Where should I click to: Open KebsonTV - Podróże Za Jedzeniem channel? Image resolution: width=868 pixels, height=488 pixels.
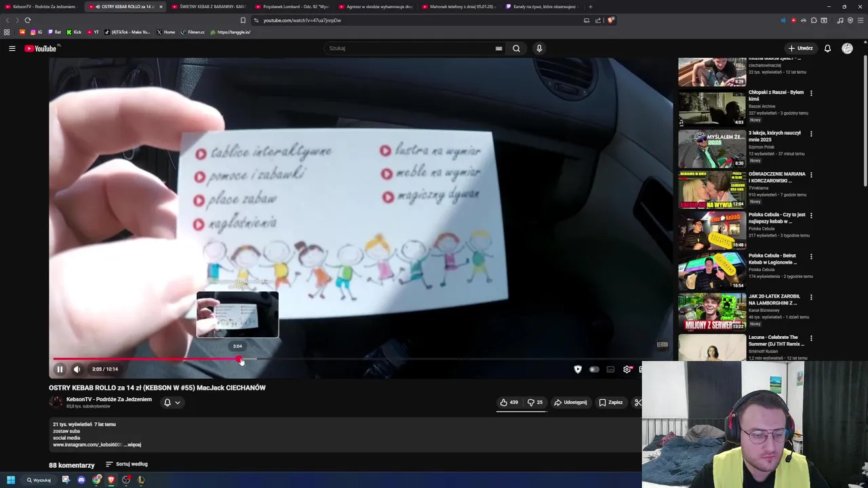[109, 399]
